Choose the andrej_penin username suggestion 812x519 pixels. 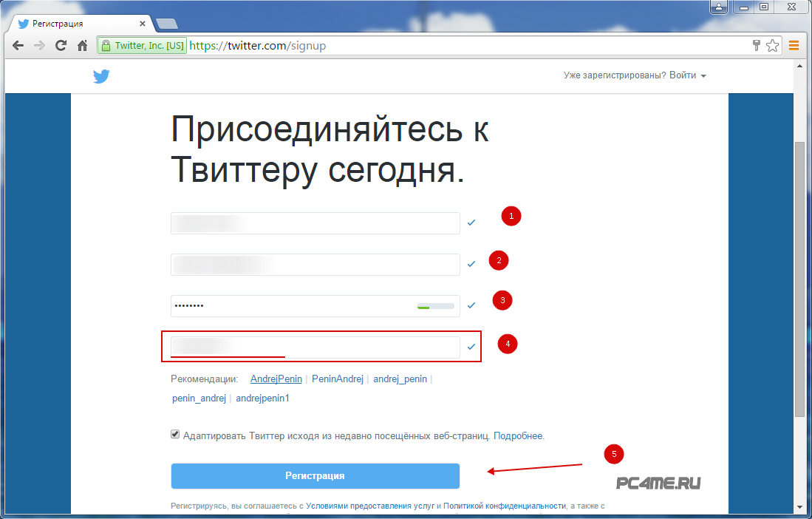tap(400, 379)
